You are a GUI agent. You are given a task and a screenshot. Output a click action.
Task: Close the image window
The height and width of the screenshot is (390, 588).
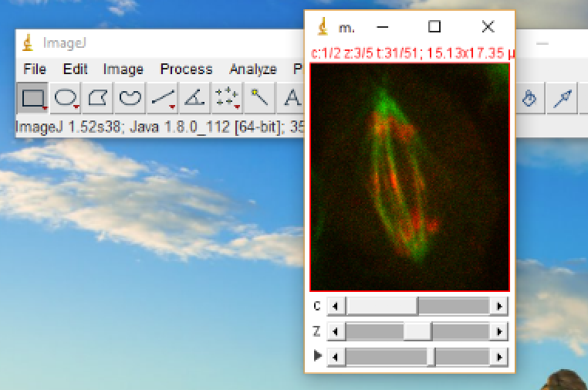(x=488, y=27)
